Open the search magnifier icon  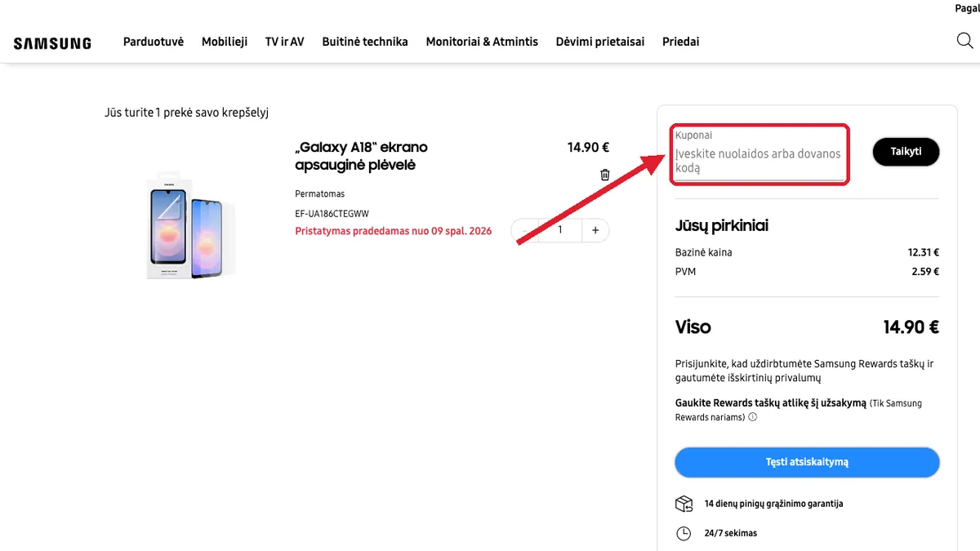tap(964, 41)
